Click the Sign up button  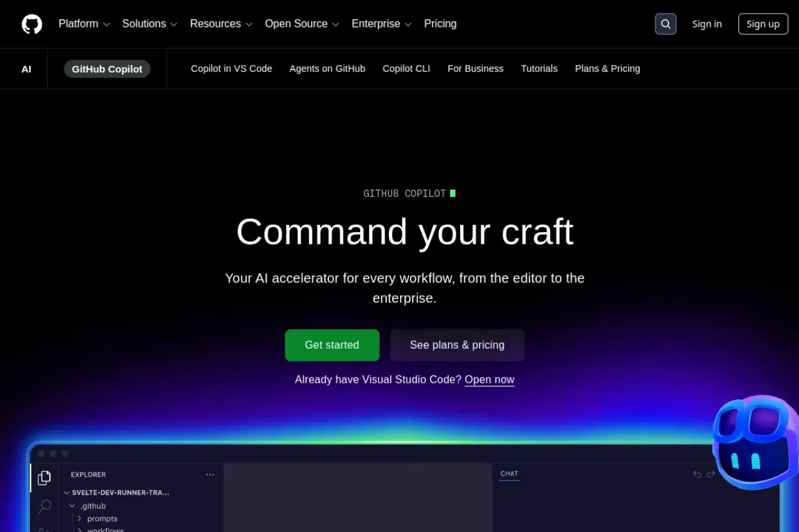pos(763,24)
